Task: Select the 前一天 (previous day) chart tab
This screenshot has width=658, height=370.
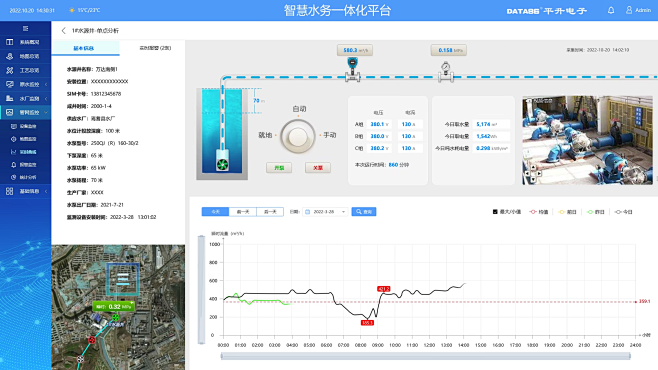Action: [x=243, y=212]
